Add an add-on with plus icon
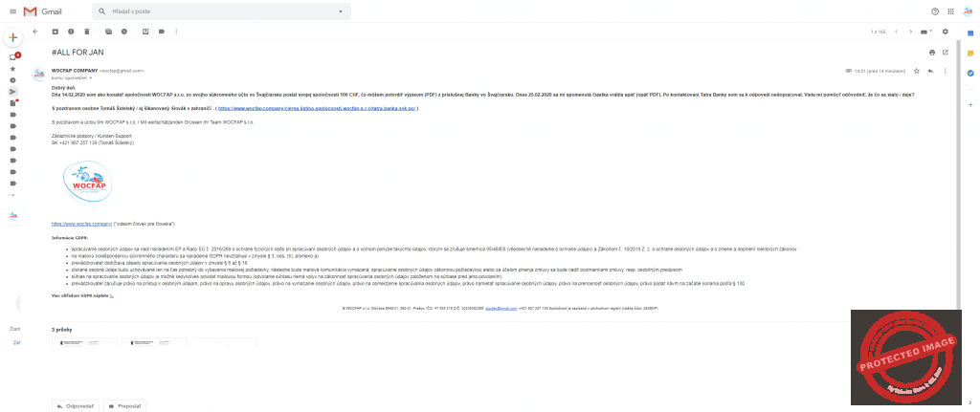980x412 pixels. [x=970, y=105]
